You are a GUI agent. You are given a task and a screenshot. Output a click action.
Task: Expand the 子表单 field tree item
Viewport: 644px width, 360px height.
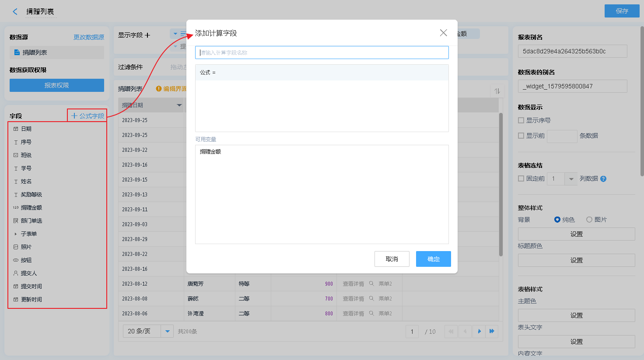coord(16,234)
